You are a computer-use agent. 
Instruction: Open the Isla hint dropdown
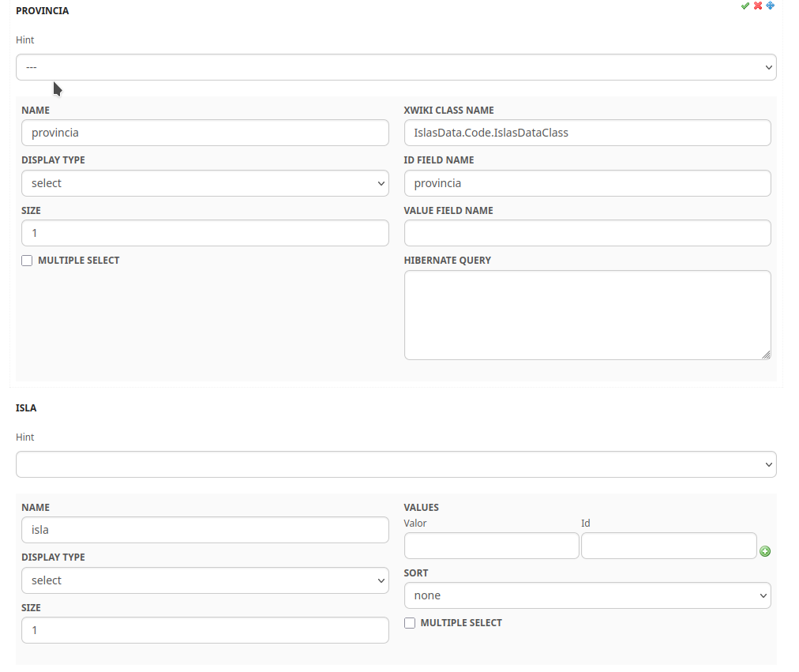pyautogui.click(x=396, y=464)
